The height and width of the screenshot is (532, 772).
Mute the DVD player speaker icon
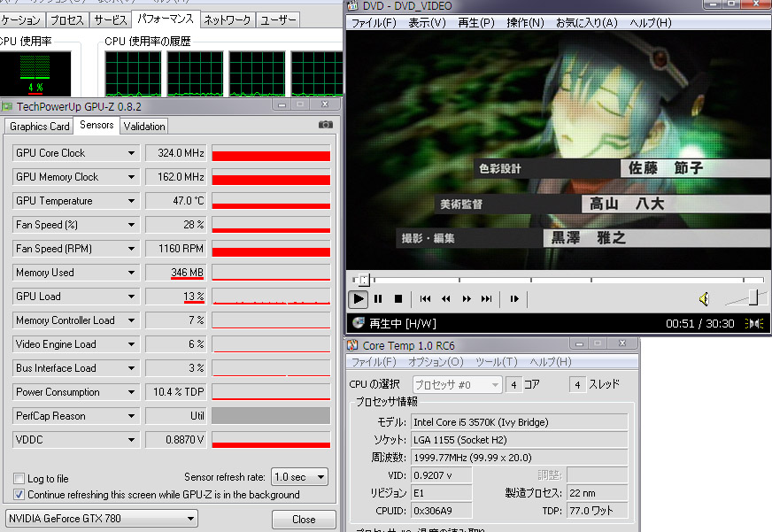[704, 298]
